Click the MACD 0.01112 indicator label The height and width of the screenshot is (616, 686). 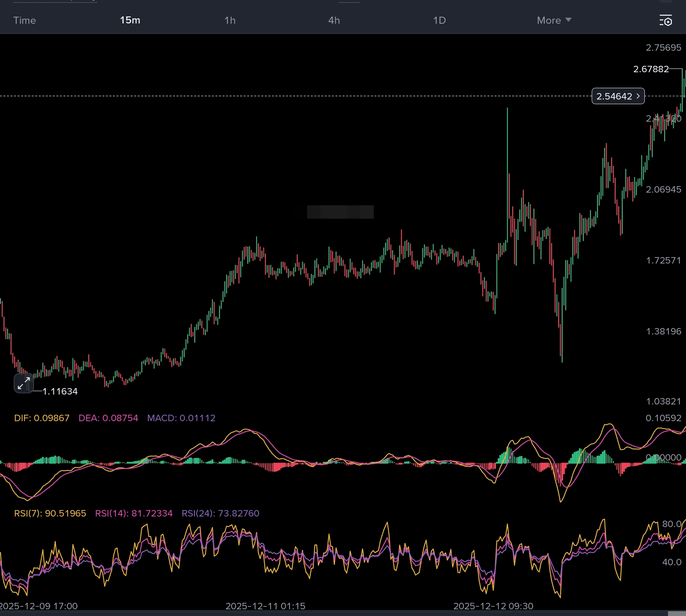click(181, 418)
